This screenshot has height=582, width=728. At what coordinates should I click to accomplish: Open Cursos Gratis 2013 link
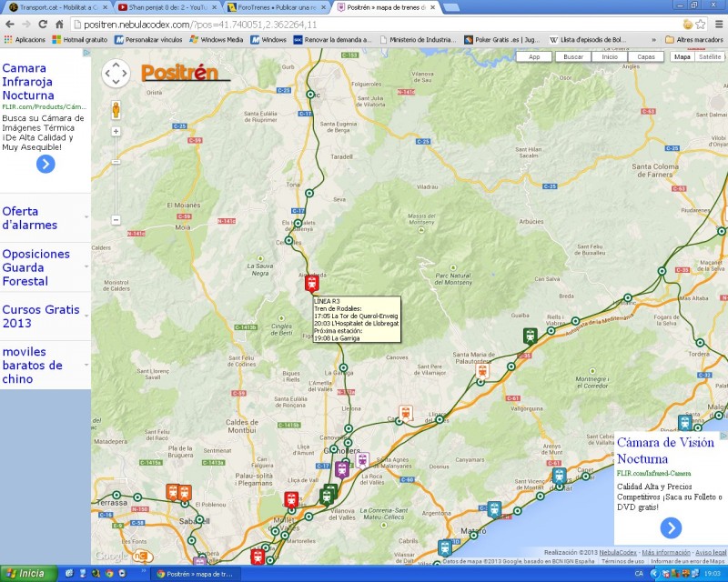click(x=41, y=316)
